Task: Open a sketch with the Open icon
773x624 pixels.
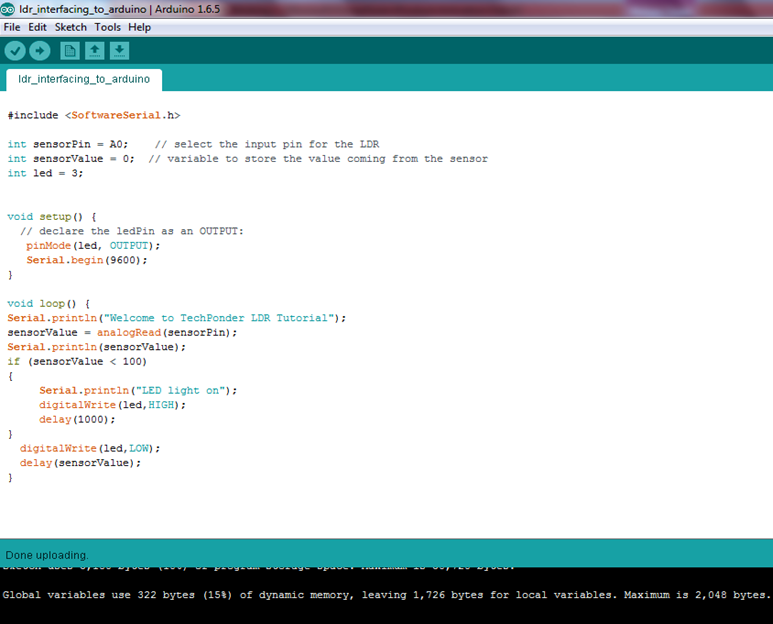Action: [x=95, y=51]
